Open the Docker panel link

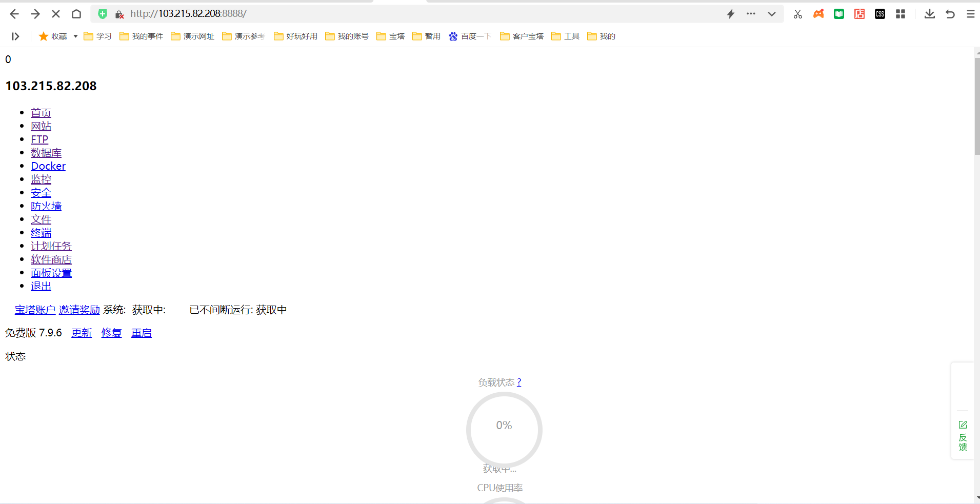pyautogui.click(x=48, y=166)
